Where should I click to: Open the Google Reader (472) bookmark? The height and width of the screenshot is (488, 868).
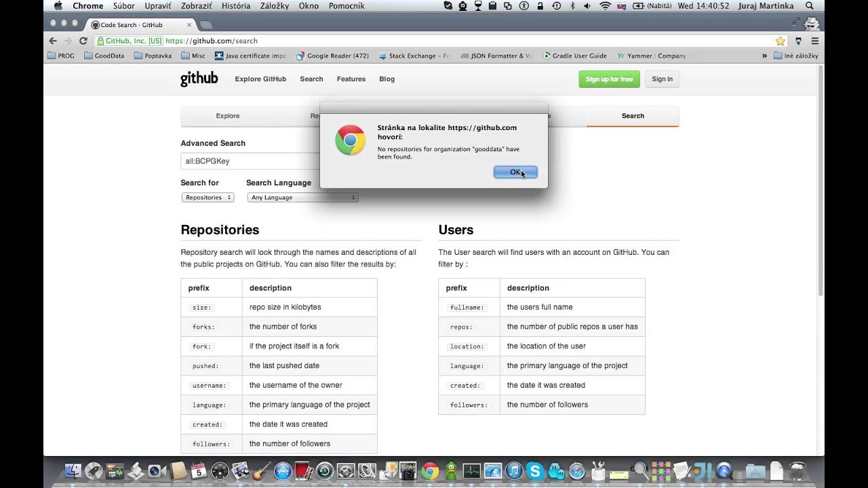point(332,56)
